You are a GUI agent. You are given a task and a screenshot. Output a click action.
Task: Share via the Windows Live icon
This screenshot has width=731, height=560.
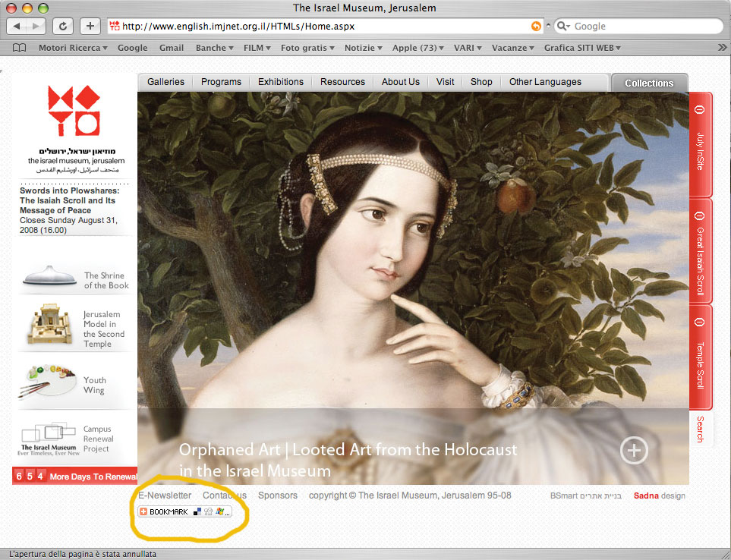point(219,511)
